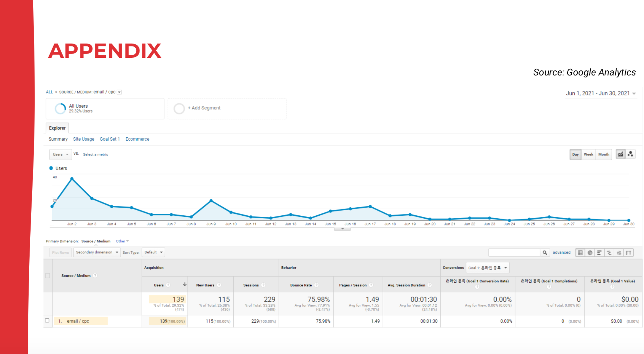Image resolution: width=644 pixels, height=354 pixels.
Task: Open the Secondary dimension dropdown
Action: point(97,252)
